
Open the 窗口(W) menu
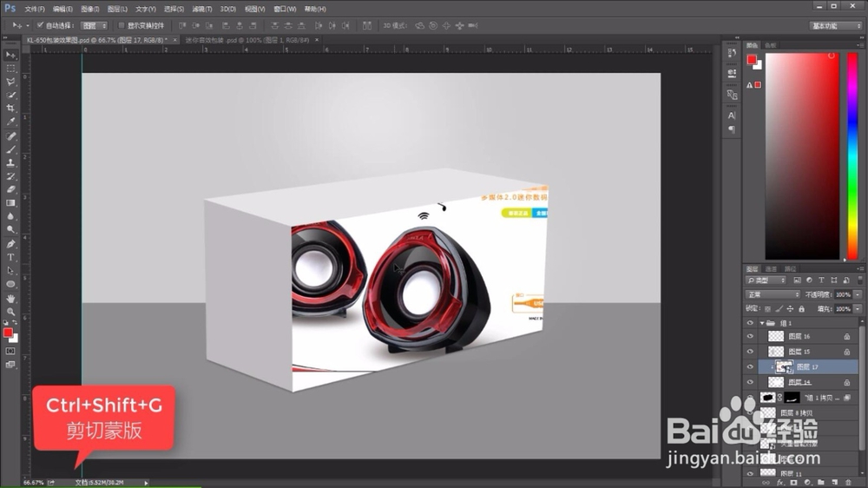coord(285,10)
